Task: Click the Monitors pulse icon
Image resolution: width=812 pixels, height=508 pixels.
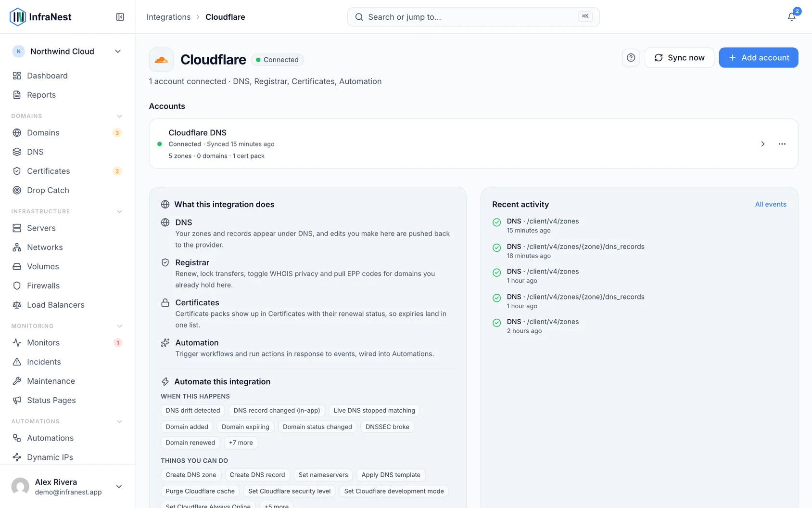Action: point(17,343)
